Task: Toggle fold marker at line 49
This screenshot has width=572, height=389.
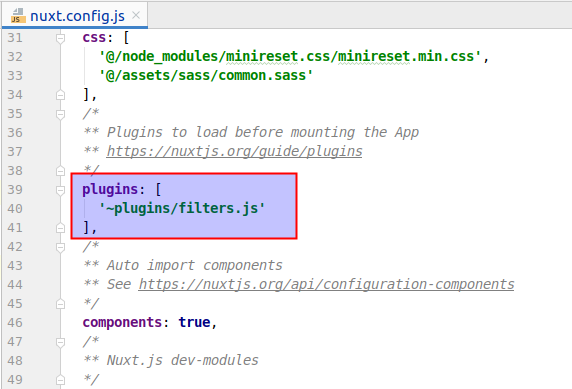Action: point(61,380)
